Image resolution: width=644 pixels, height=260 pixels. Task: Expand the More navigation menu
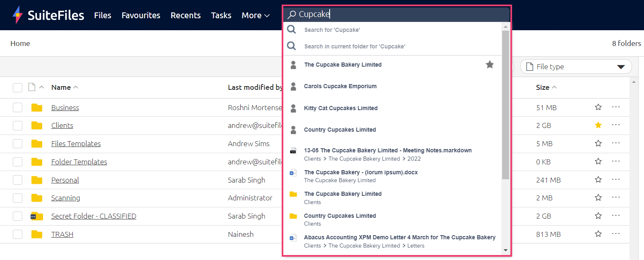255,15
